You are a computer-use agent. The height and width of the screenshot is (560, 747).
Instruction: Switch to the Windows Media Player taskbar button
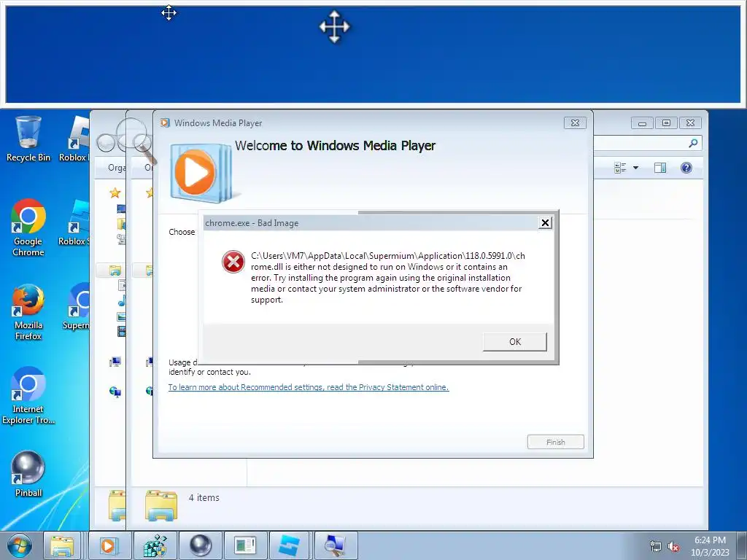point(109,545)
